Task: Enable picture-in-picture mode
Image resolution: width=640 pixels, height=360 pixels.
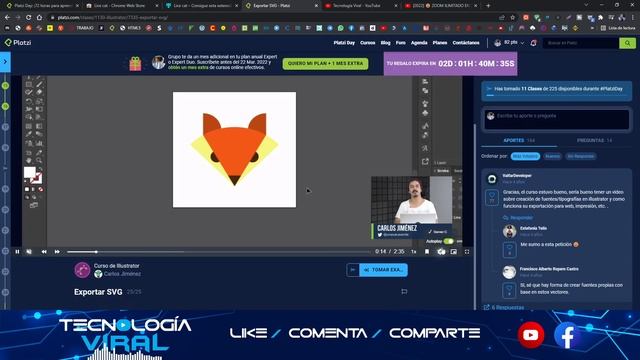Action: click(x=453, y=252)
